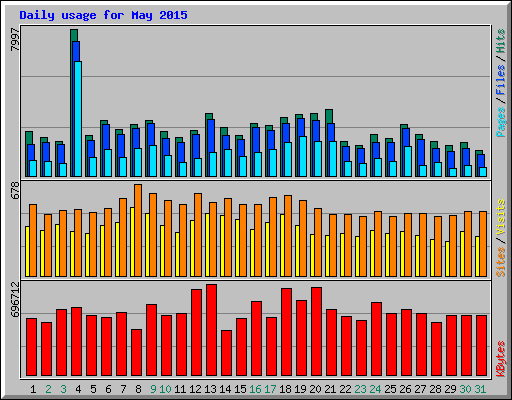Select day 29 on the date axis
The image size is (512, 400).
point(450,389)
